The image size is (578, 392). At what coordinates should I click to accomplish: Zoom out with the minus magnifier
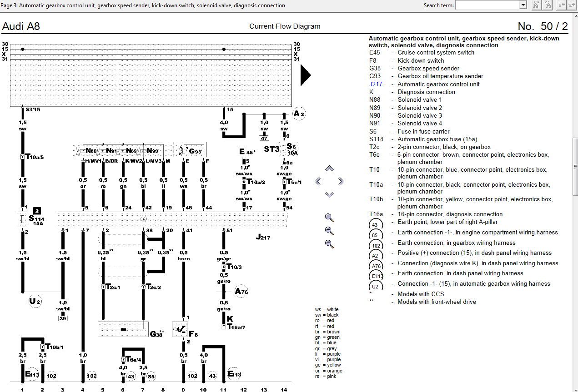(330, 244)
